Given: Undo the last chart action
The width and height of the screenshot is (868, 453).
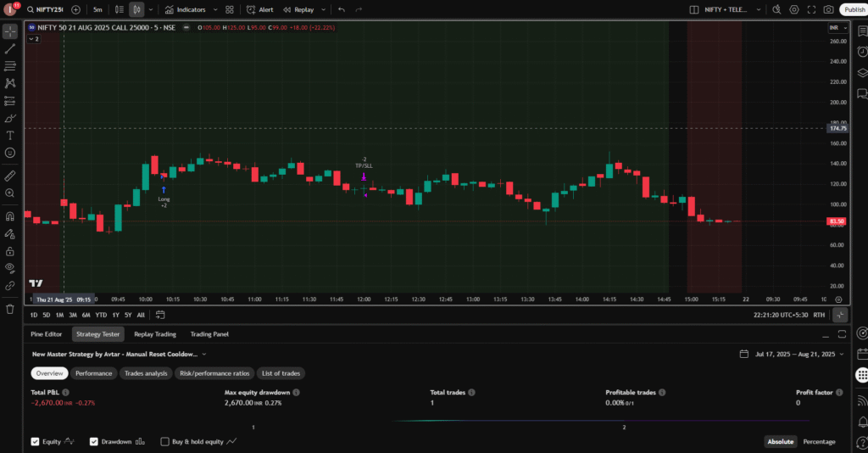Looking at the screenshot, I should pyautogui.click(x=342, y=9).
